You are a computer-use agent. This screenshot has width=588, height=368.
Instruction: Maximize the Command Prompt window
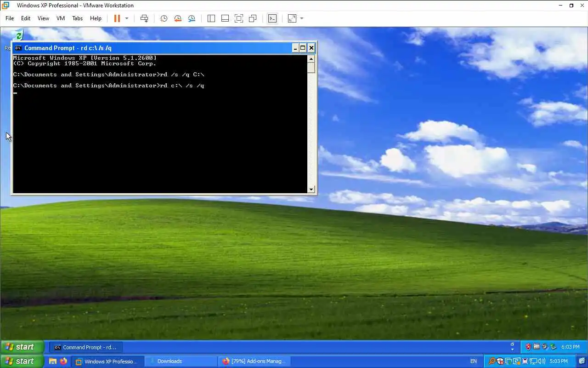tap(303, 48)
